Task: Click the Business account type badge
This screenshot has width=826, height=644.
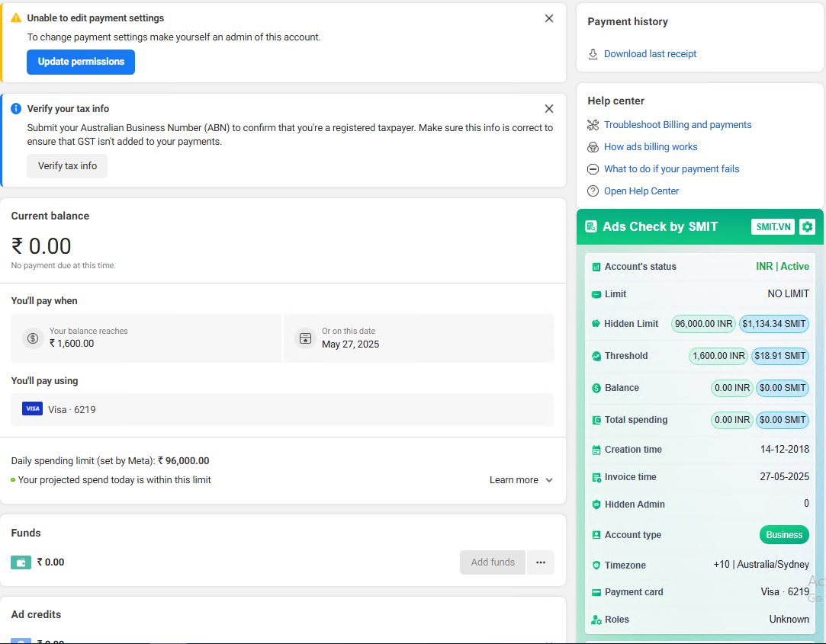Action: pyautogui.click(x=784, y=535)
